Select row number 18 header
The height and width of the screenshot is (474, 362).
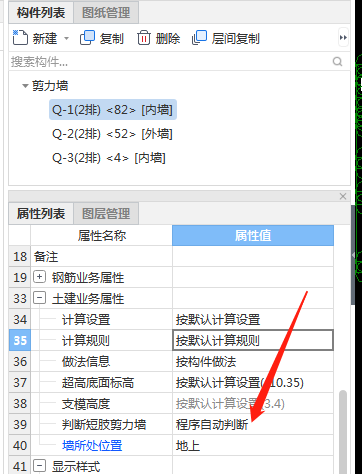(20, 257)
